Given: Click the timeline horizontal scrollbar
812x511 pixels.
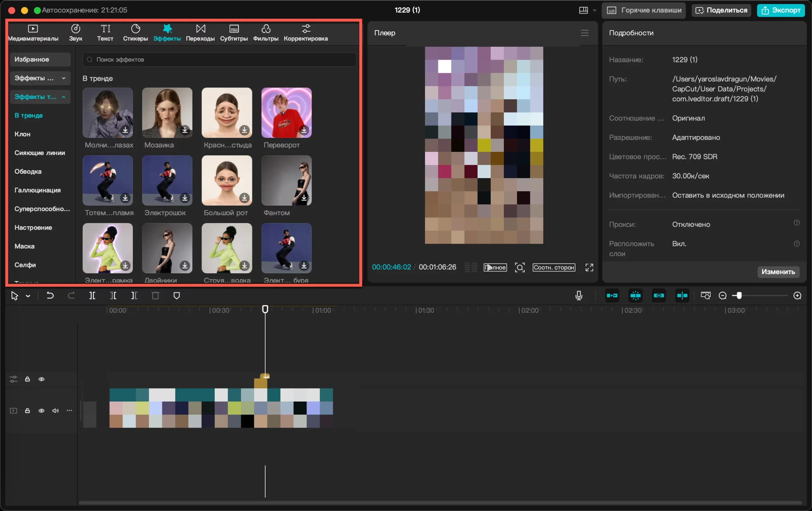Looking at the screenshot, I should [440, 503].
